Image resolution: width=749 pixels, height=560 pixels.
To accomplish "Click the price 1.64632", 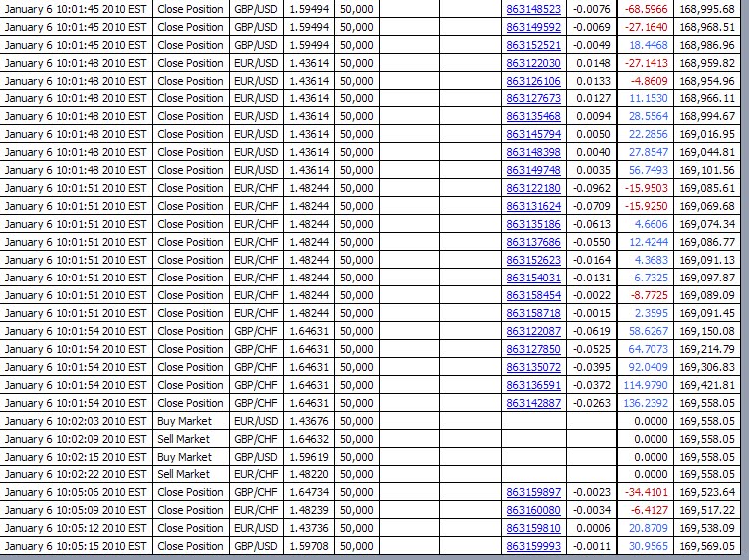I will (309, 439).
